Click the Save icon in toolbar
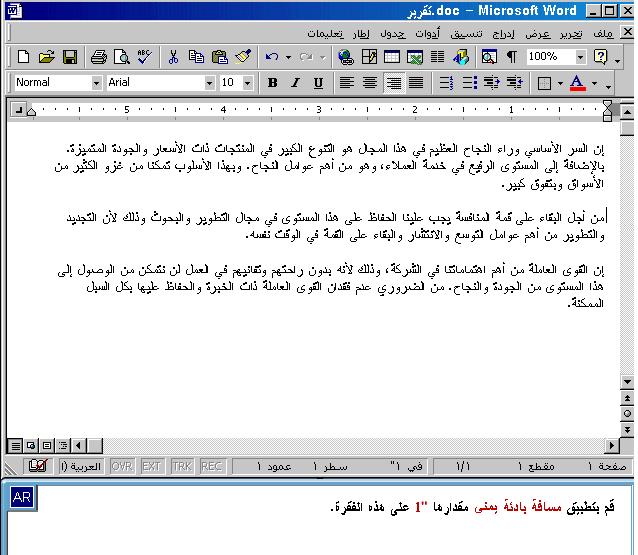This screenshot has height=555, width=638. tap(70, 57)
